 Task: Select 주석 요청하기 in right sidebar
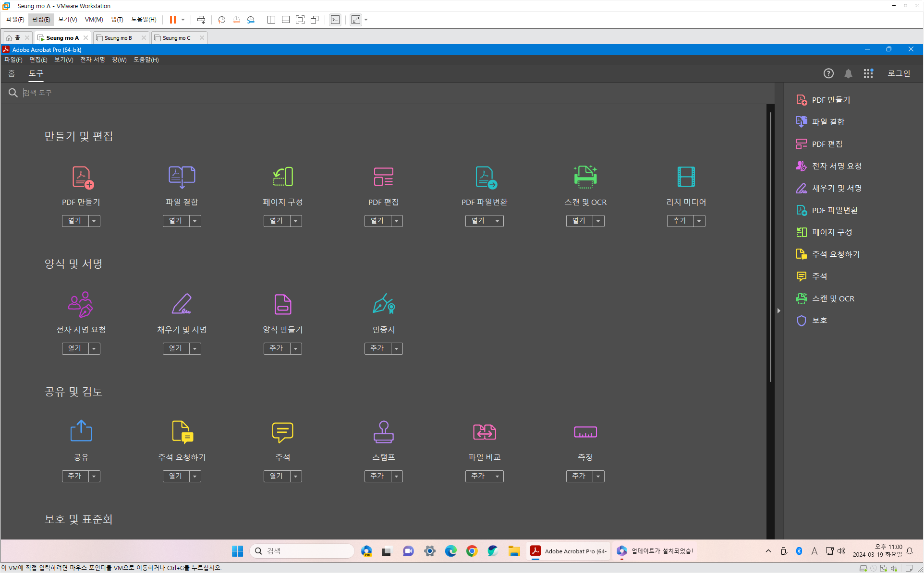pos(828,254)
